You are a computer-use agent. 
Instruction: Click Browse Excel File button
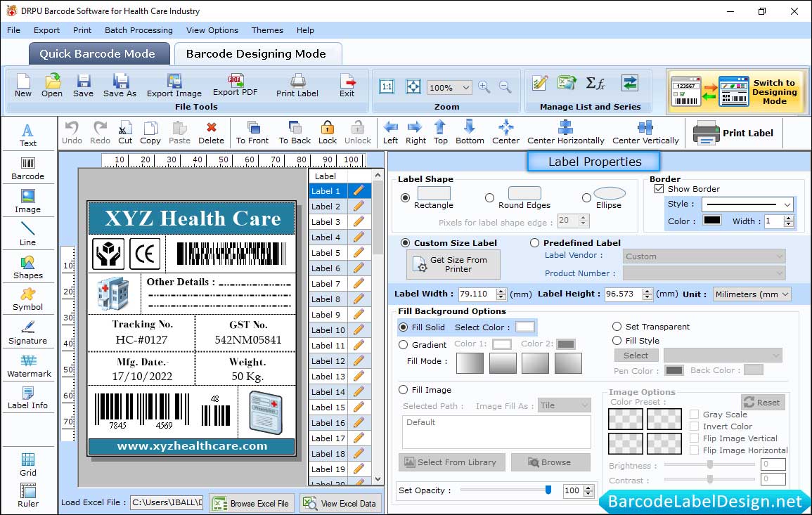tap(252, 503)
